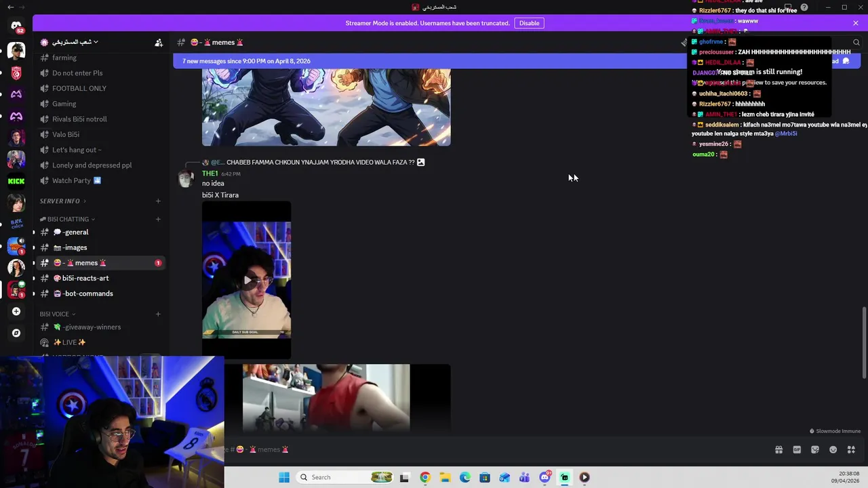Click Disable button for Streamer Mode

(529, 23)
